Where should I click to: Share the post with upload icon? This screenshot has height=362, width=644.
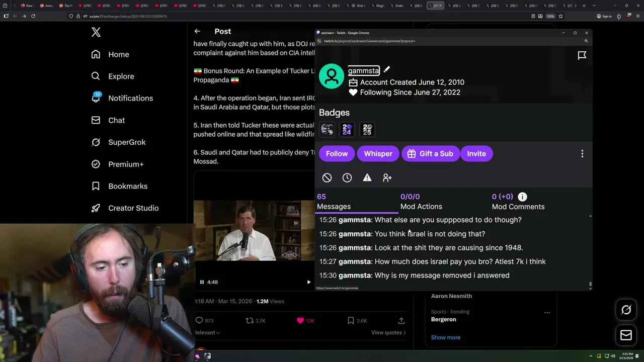pos(401,320)
